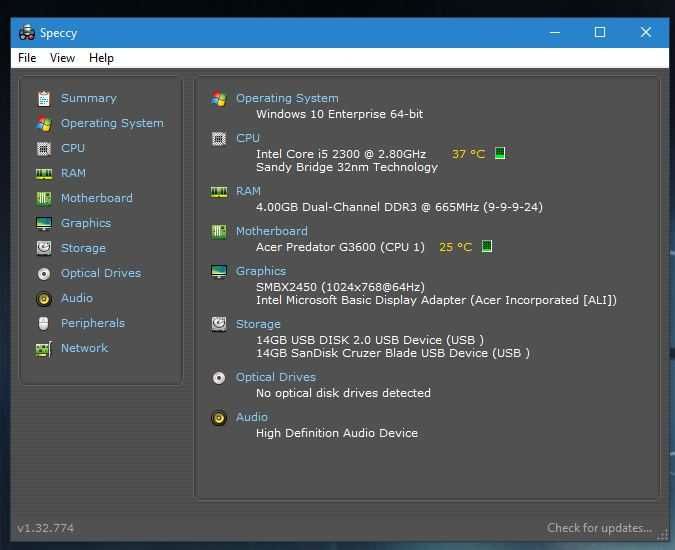Click the green CPU temperature indicator icon

500,153
